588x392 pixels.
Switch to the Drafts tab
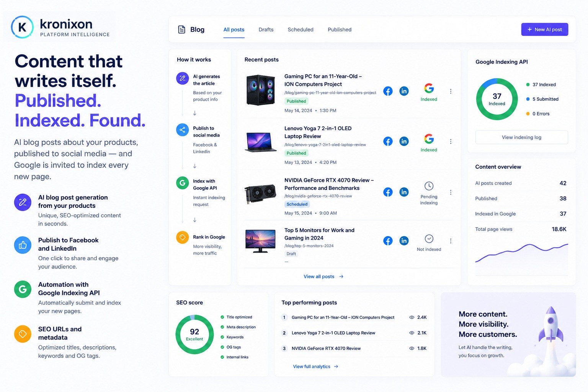coord(266,29)
